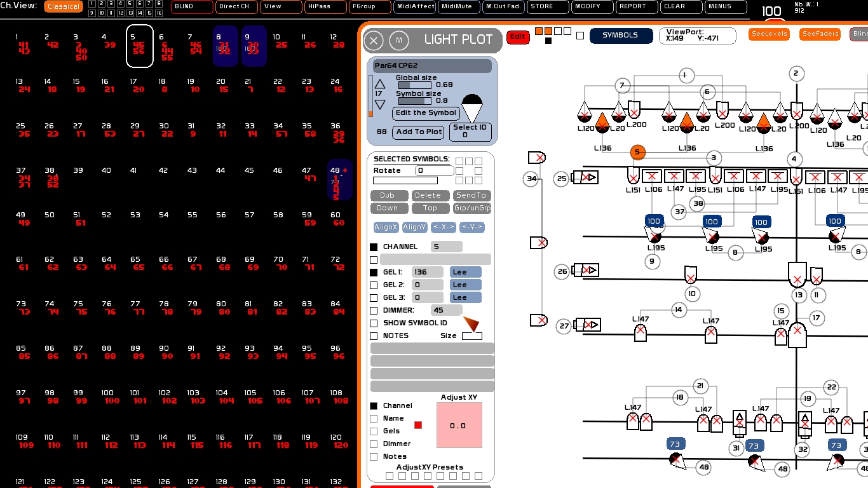The image size is (868, 488).
Task: Open the Lee manufacturer selector for GEL 1
Action: 466,272
